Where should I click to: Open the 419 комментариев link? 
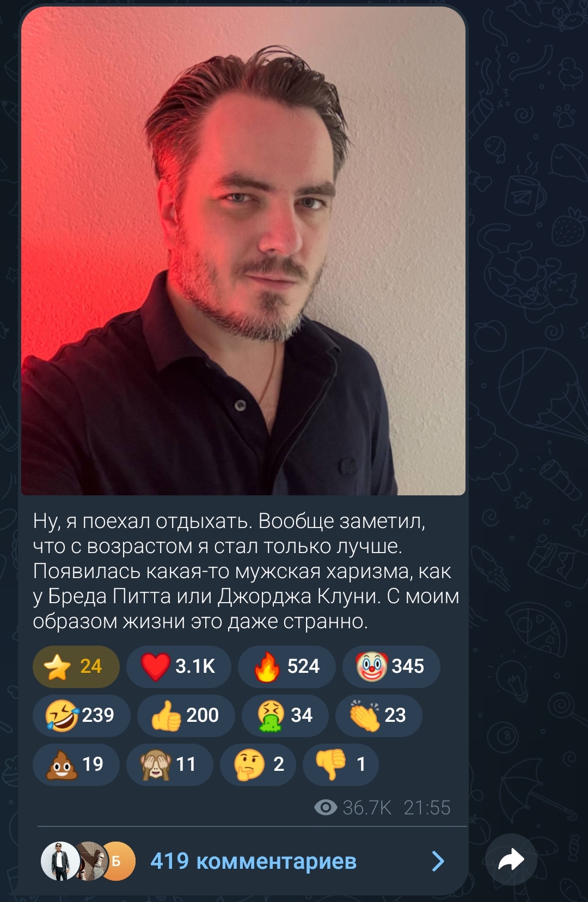254,861
